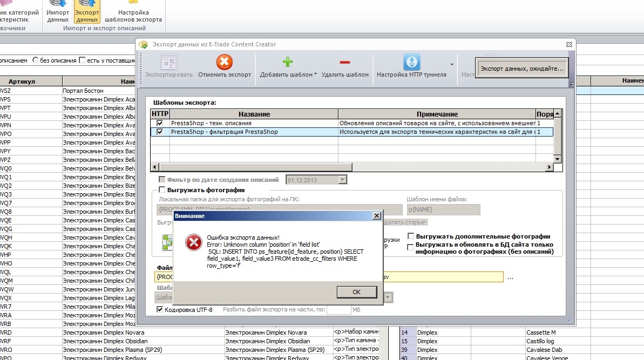This screenshot has width=644, height=360.
Task: Select row PrestaShop - техн. описания
Action: [351, 123]
